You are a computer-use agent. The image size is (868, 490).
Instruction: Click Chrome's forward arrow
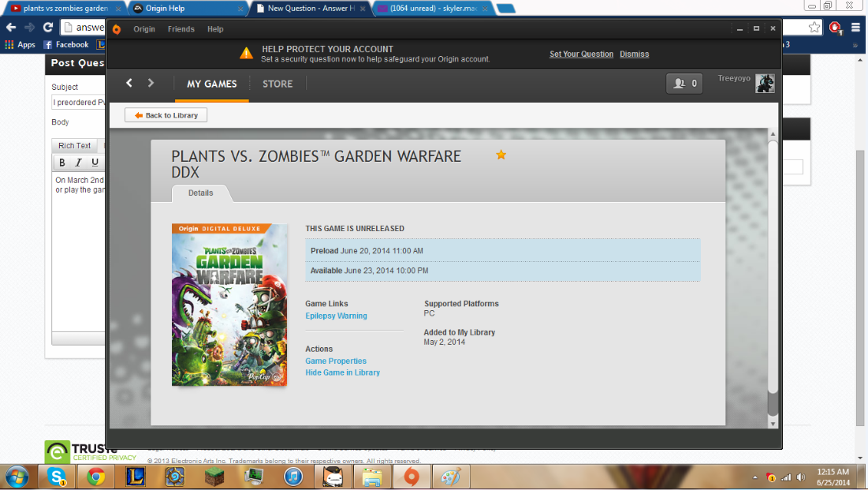click(x=29, y=27)
